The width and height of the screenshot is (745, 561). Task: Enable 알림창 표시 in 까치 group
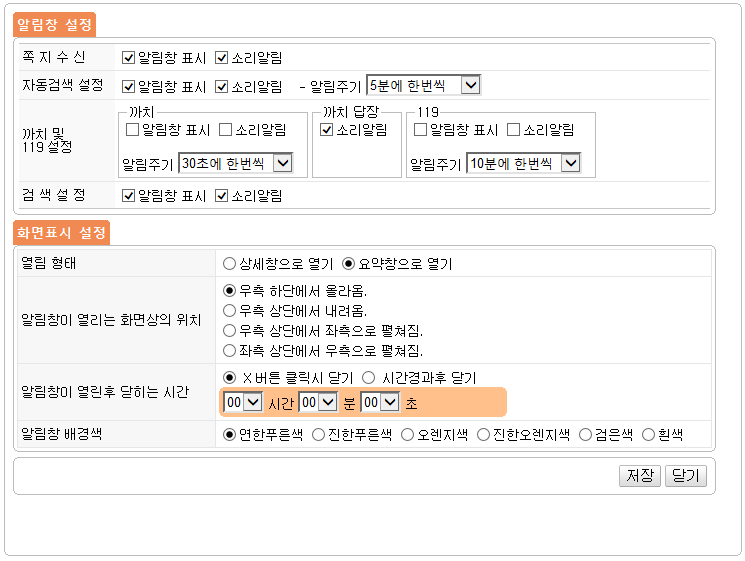(x=133, y=129)
